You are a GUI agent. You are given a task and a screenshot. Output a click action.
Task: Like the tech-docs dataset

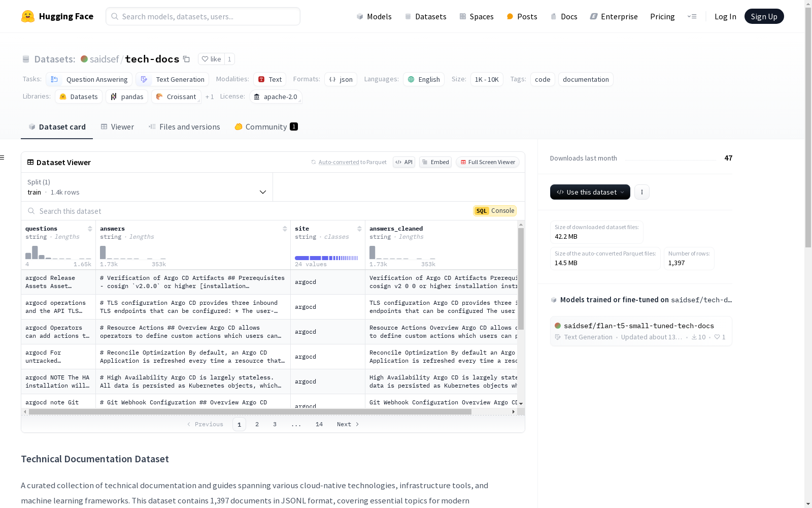pyautogui.click(x=211, y=59)
